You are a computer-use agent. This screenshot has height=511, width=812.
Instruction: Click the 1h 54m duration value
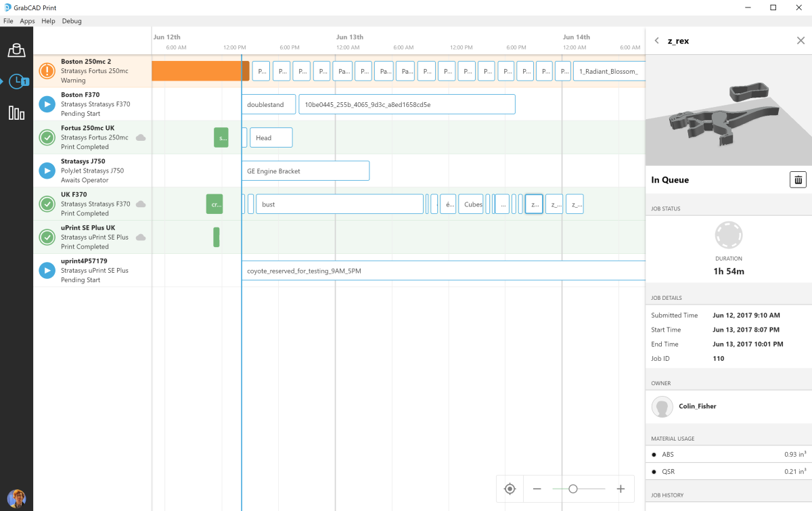[729, 271]
